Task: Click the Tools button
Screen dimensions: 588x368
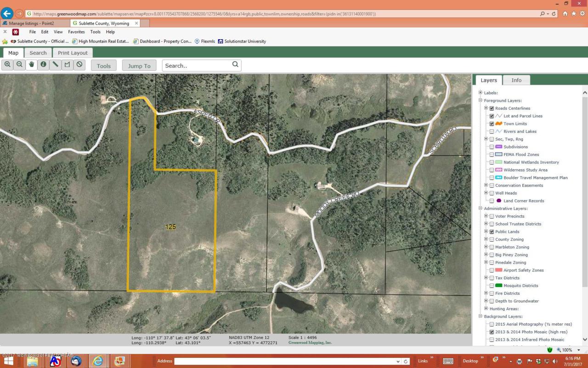Action: [x=104, y=66]
